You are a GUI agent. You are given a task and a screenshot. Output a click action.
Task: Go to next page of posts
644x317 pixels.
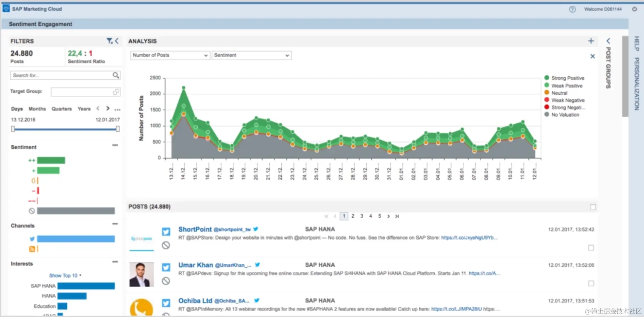click(389, 216)
